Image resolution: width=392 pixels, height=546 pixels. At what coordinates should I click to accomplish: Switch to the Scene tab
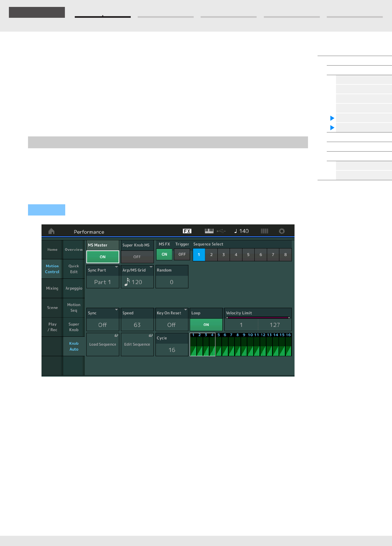tap(52, 308)
